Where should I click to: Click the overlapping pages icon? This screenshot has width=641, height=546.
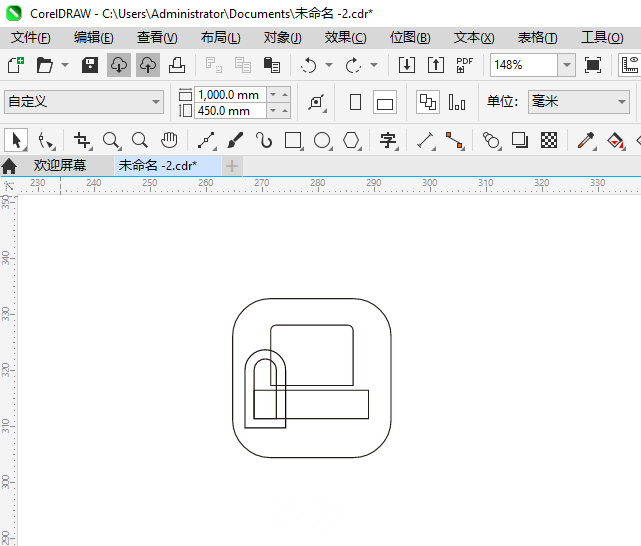[428, 102]
